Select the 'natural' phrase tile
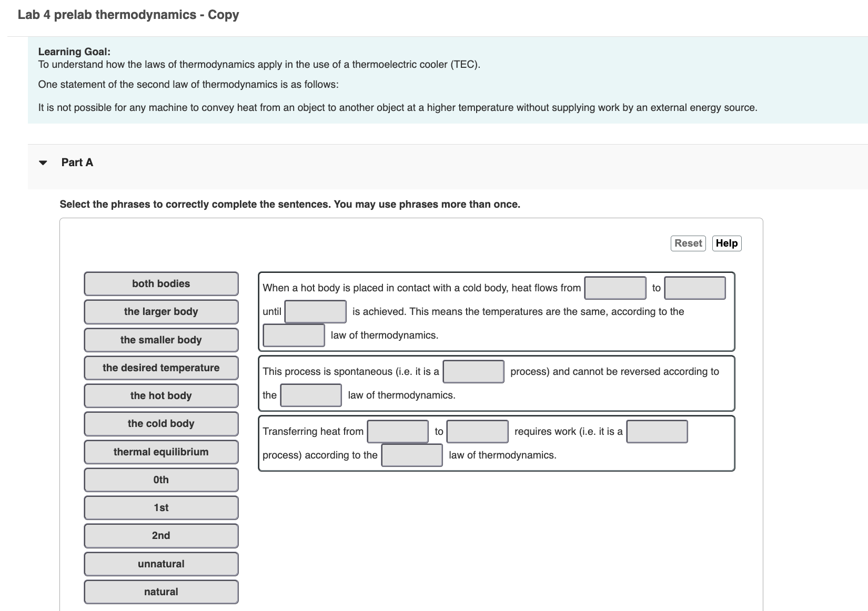 click(160, 591)
